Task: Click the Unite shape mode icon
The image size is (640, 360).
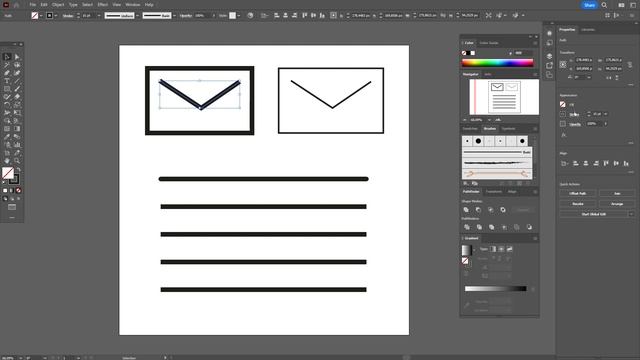Action: click(x=466, y=210)
